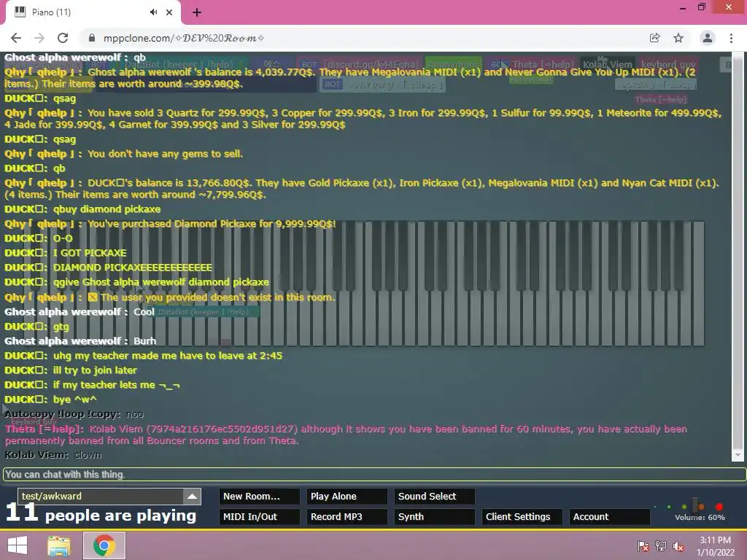The image size is (747, 560).
Task: Open the Account panel
Action: (610, 517)
